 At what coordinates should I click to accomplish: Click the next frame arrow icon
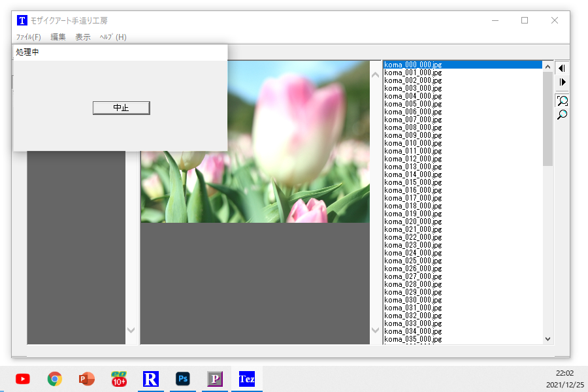tap(562, 82)
